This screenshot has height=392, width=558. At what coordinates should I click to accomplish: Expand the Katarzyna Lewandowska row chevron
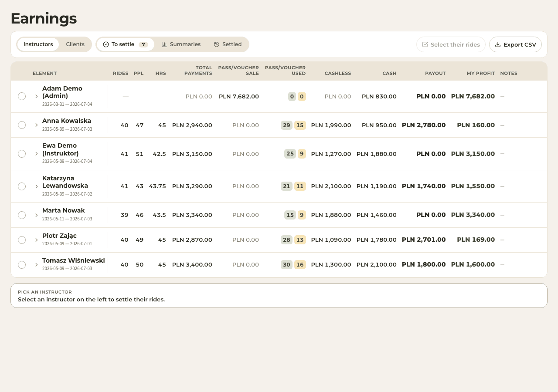(37, 186)
